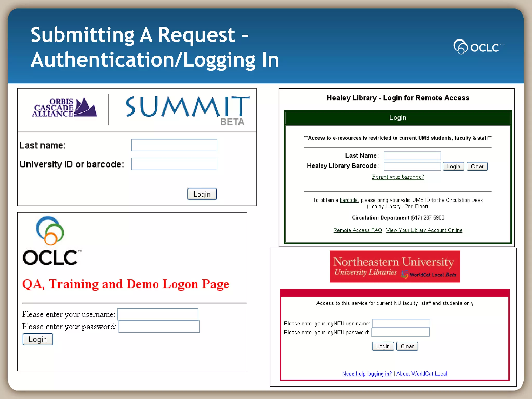Focus the University ID or barcode field
The height and width of the screenshot is (399, 532).
(x=174, y=164)
